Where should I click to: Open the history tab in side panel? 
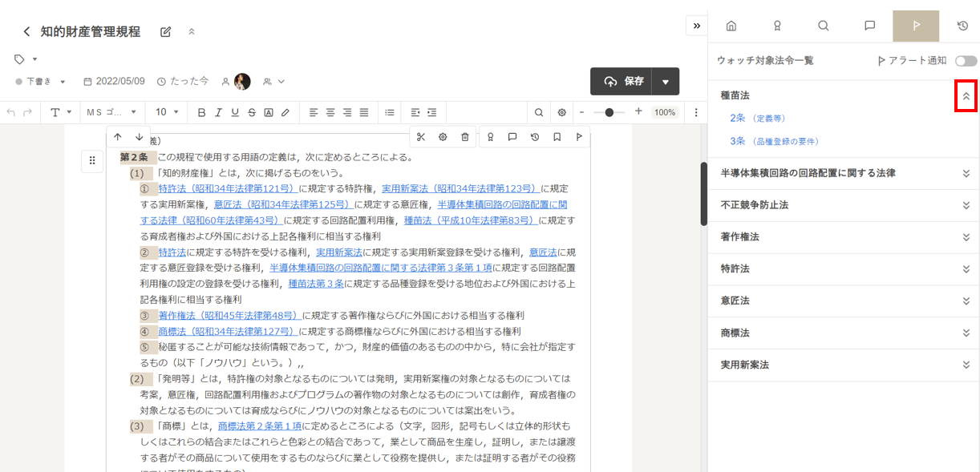pyautogui.click(x=962, y=26)
